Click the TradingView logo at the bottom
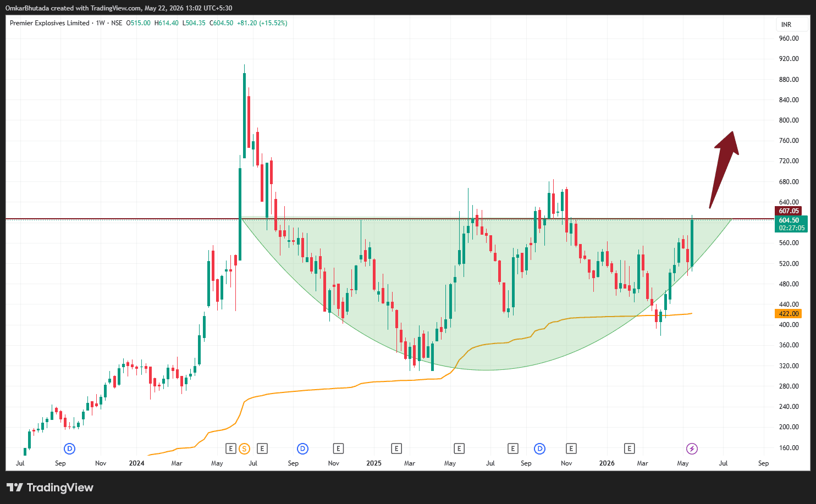This screenshot has width=816, height=504. pos(50,488)
